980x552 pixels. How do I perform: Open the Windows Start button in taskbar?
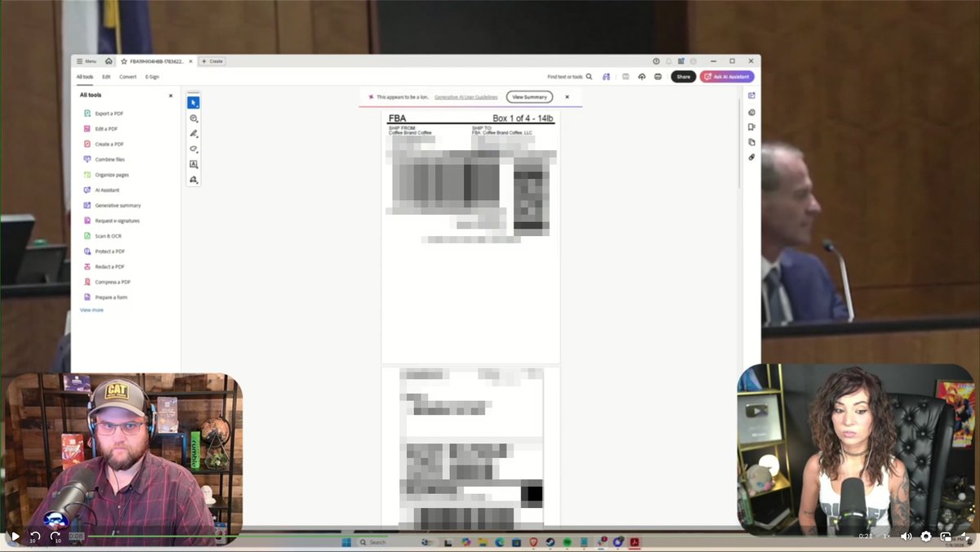coord(345,542)
